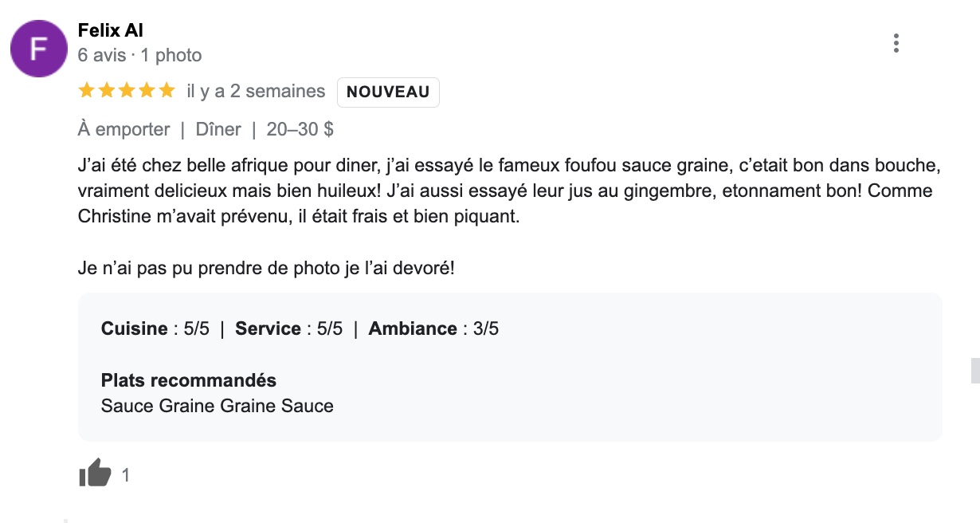Click the thumbs-up like icon

(95, 473)
